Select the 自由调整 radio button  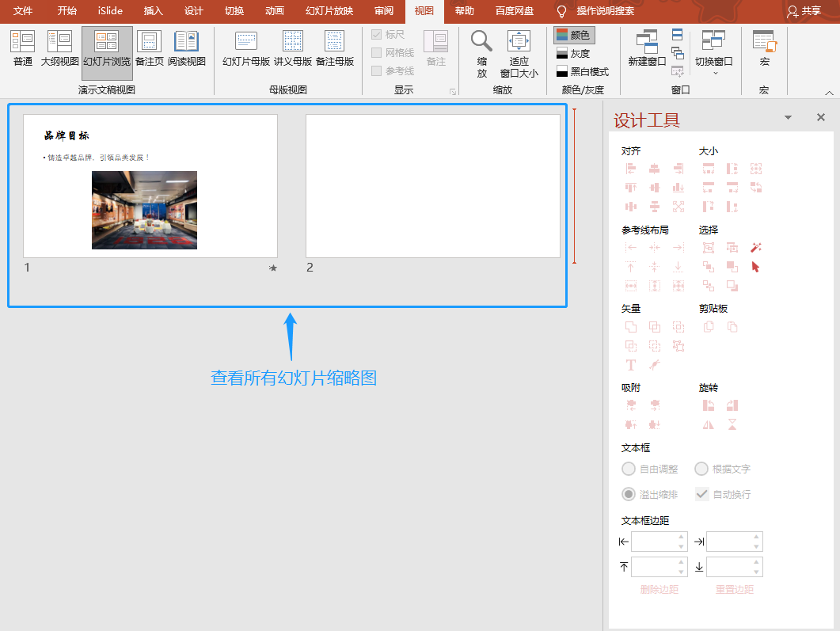pos(629,469)
